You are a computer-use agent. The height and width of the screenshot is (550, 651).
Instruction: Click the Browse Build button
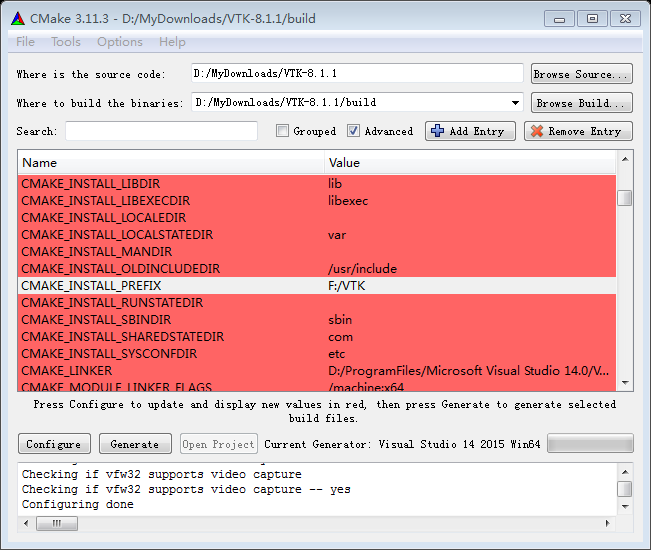[x=582, y=103]
